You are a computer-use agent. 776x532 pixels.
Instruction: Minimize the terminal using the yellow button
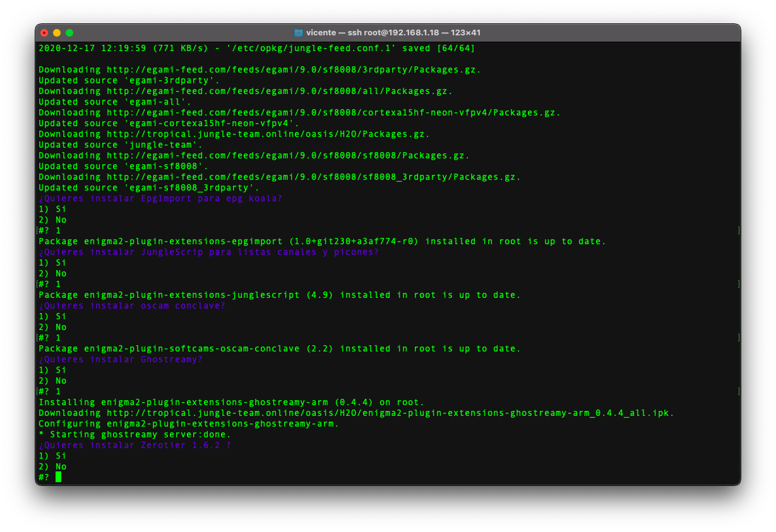pyautogui.click(x=57, y=33)
